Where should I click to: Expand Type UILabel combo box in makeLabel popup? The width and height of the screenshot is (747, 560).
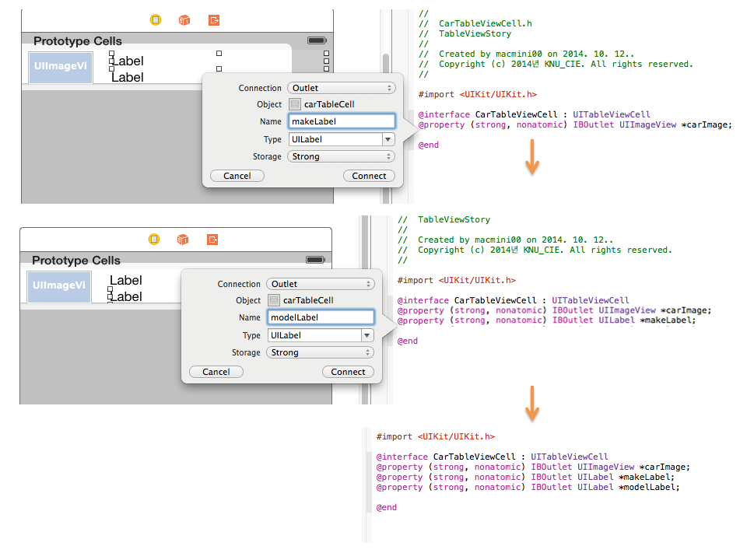[x=388, y=139]
